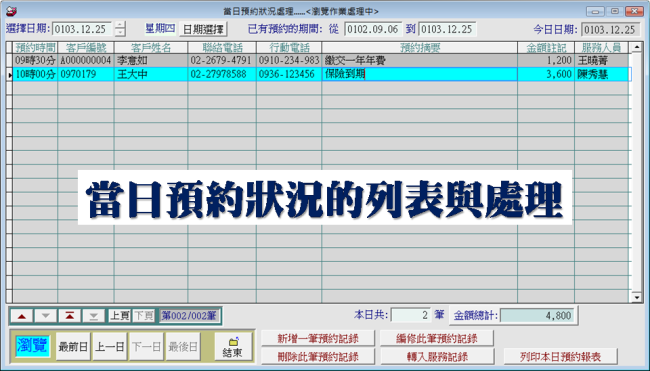Click the gray jump-to-last-record arrow icon
The image size is (650, 371).
pyautogui.click(x=94, y=316)
